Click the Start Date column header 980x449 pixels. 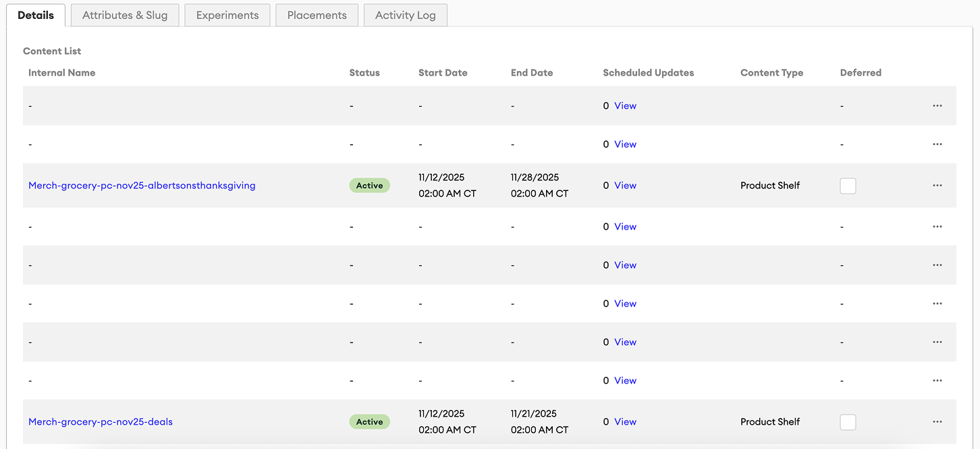click(x=443, y=73)
